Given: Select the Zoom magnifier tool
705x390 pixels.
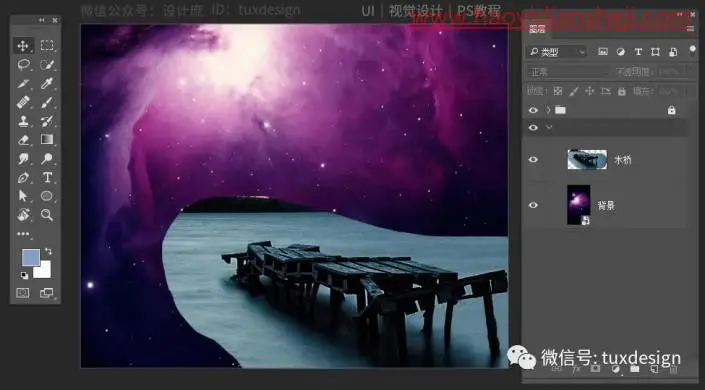Looking at the screenshot, I should [x=47, y=215].
